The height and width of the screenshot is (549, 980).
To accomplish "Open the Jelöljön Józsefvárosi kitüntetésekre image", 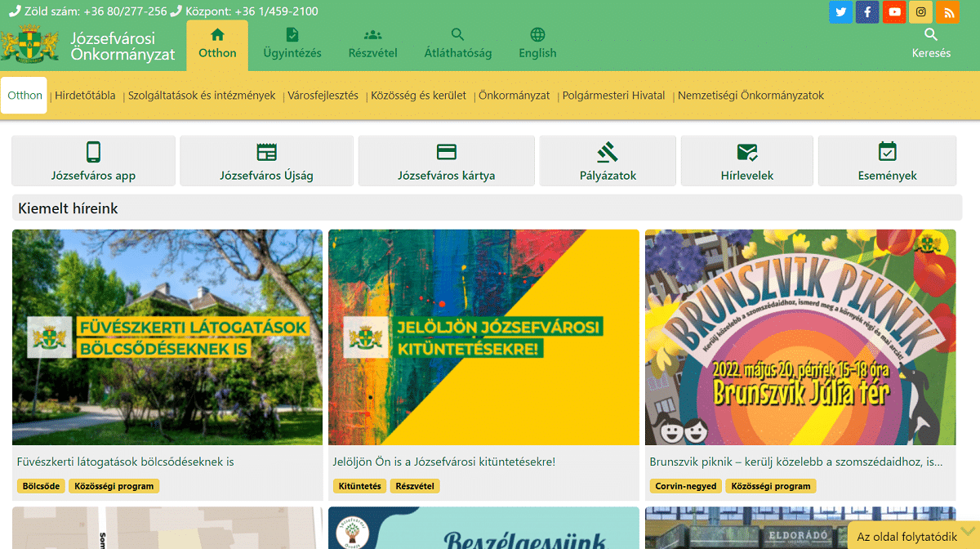I will click(483, 337).
